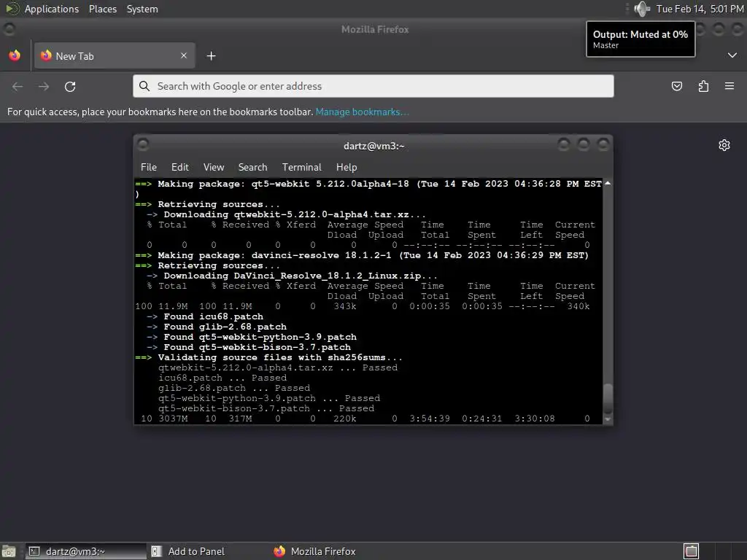The width and height of the screenshot is (747, 560).
Task: Open a new tab with plus button
Action: click(211, 56)
